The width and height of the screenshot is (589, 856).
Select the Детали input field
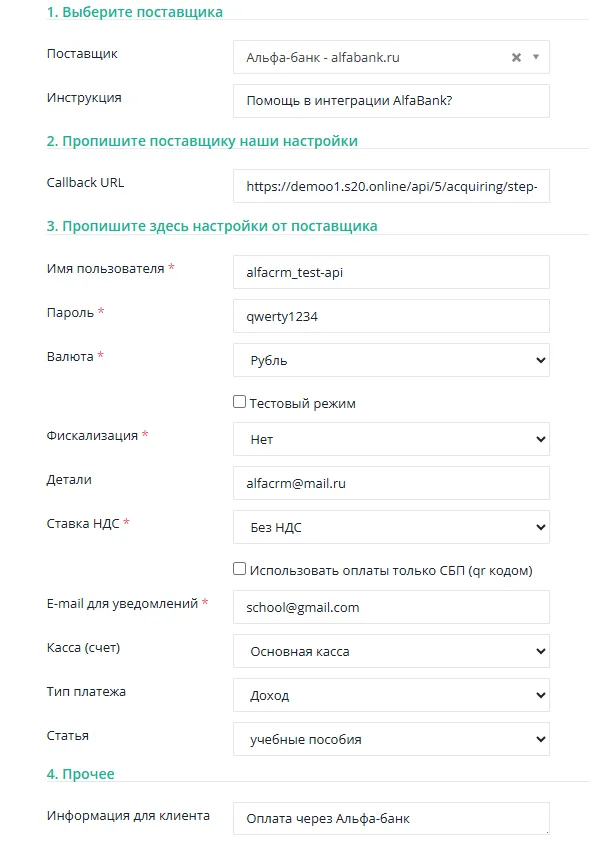click(x=391, y=483)
